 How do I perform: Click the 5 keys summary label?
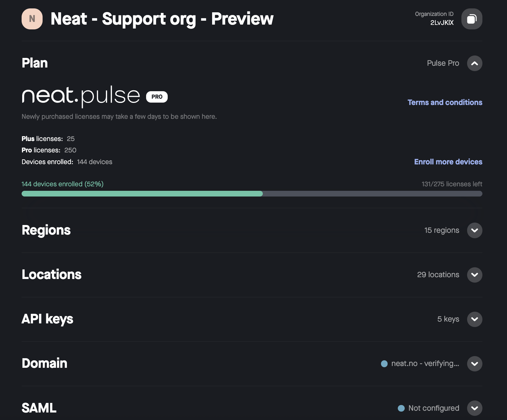448,319
